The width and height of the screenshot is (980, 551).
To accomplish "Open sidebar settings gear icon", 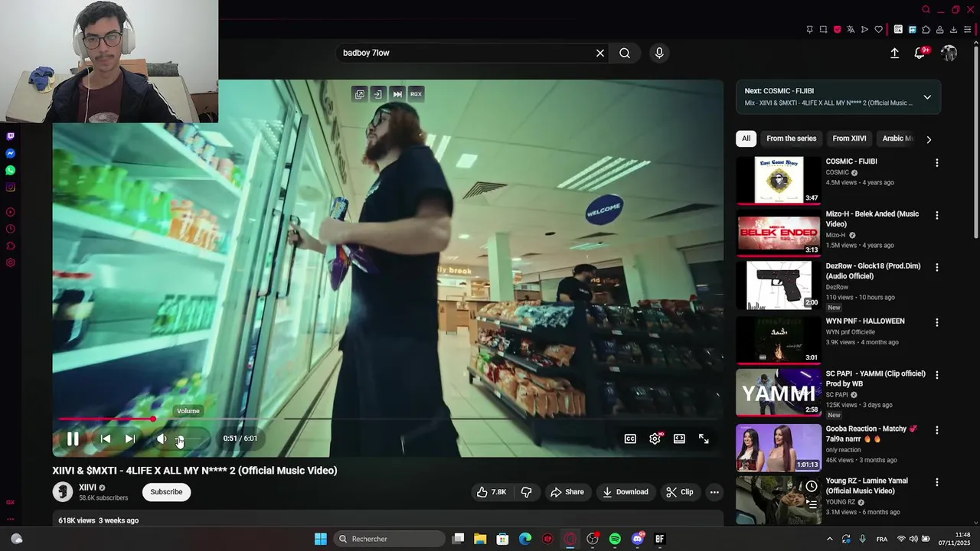I will (x=11, y=262).
